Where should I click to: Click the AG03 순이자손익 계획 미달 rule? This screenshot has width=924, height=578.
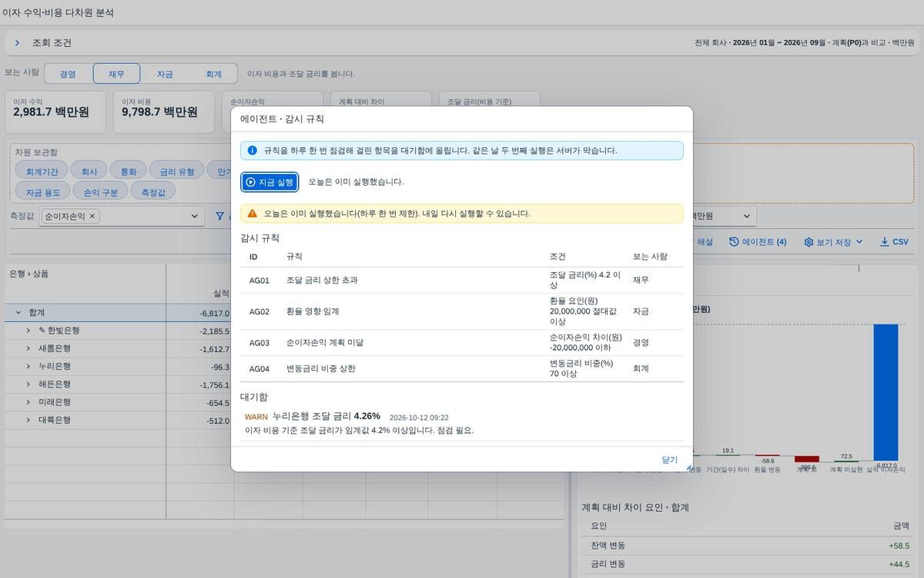pyautogui.click(x=462, y=342)
